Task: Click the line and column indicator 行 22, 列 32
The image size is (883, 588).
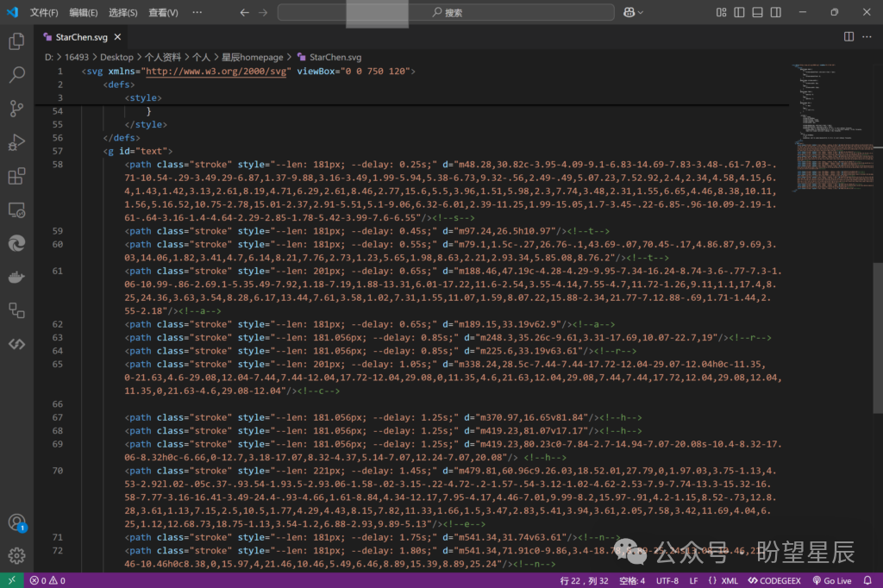Action: click(x=584, y=581)
